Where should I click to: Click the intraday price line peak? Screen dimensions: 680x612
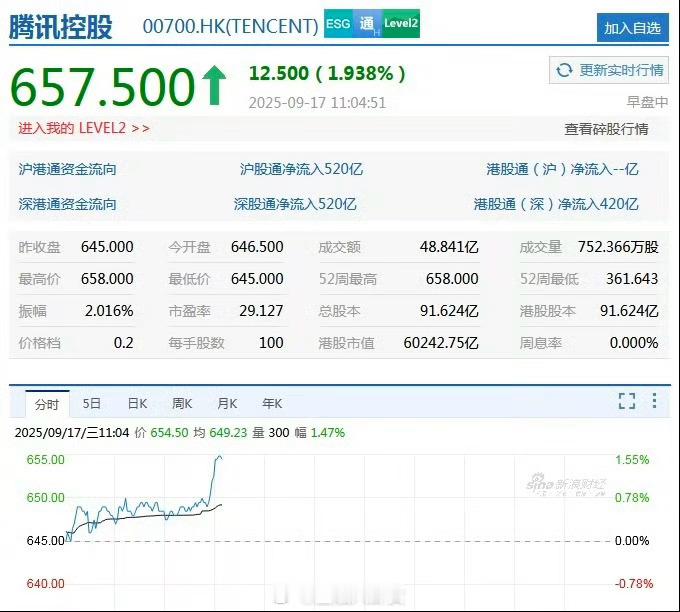pyautogui.click(x=219, y=457)
